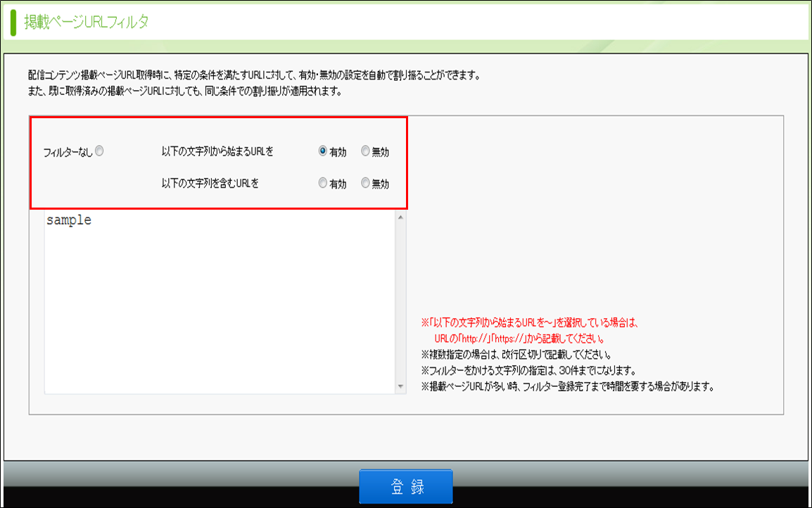Click the note about 30件まで limit

[528, 371]
